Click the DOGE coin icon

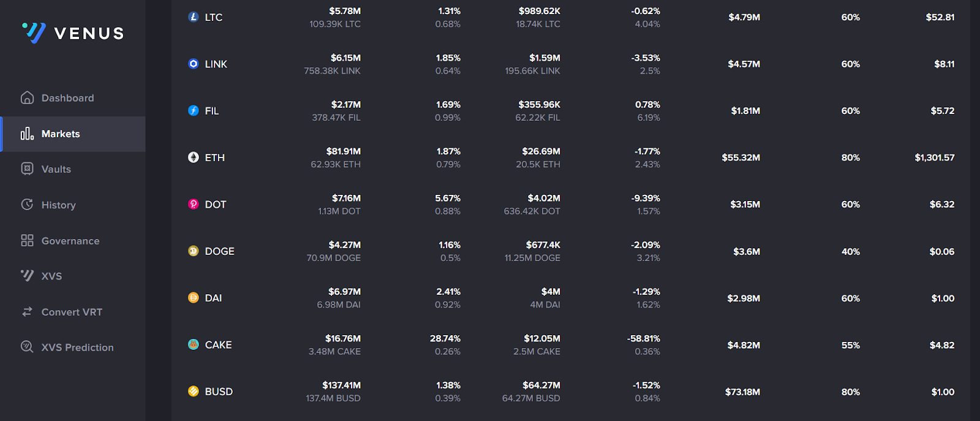194,251
